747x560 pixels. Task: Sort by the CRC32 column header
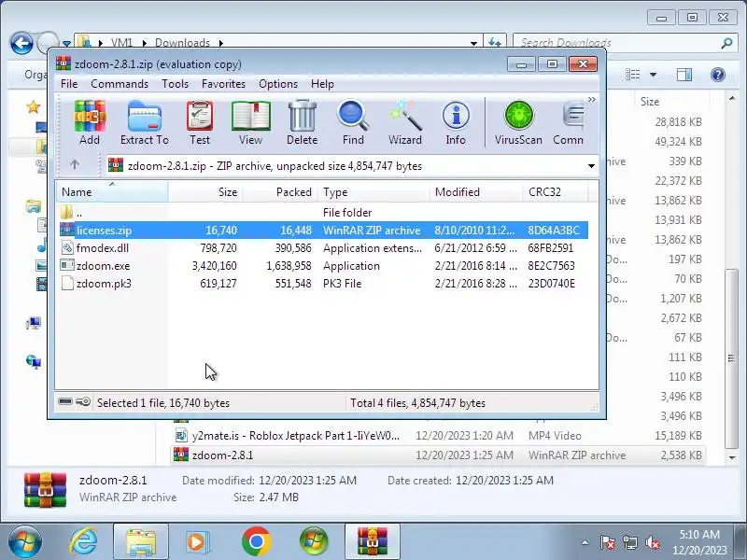[556, 192]
